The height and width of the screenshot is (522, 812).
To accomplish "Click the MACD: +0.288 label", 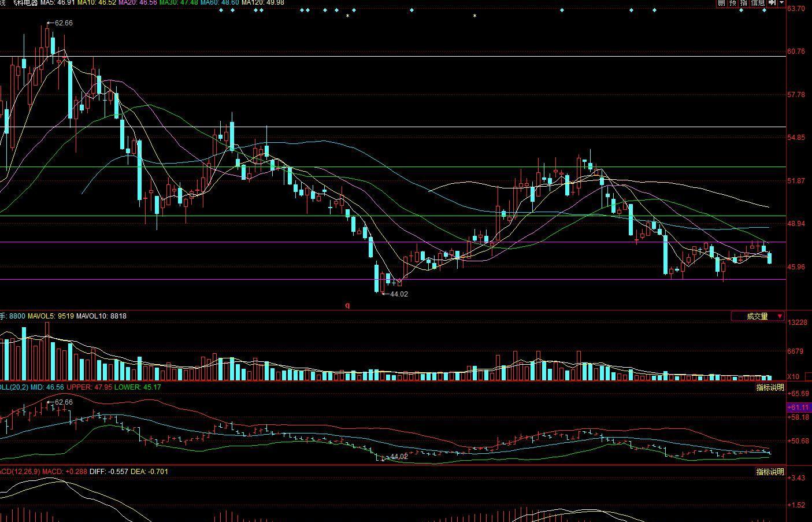I will pyautogui.click(x=65, y=472).
